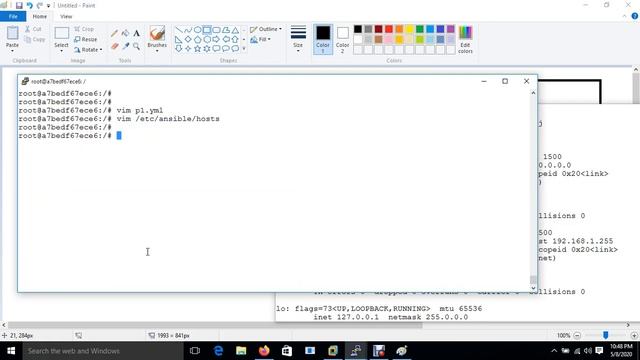Screen dimensions: 640x360
Task: Choose the Diamond shape
Action: click(x=188, y=40)
